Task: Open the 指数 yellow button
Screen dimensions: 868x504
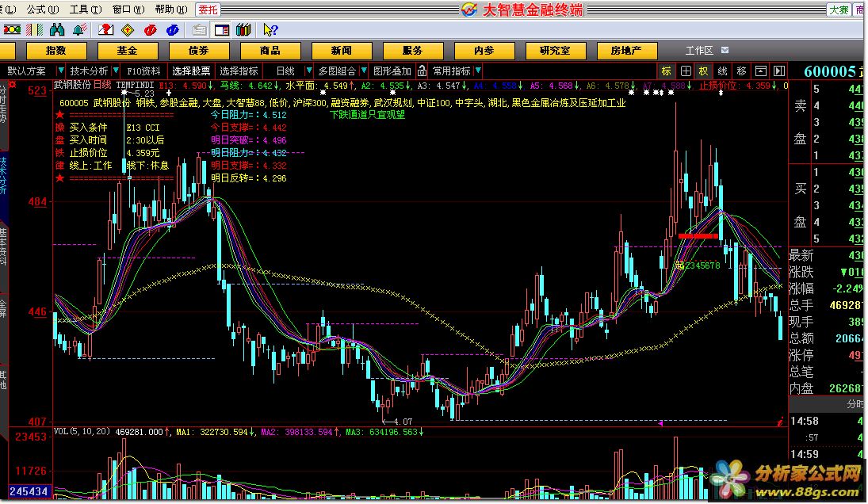Action: (x=56, y=51)
